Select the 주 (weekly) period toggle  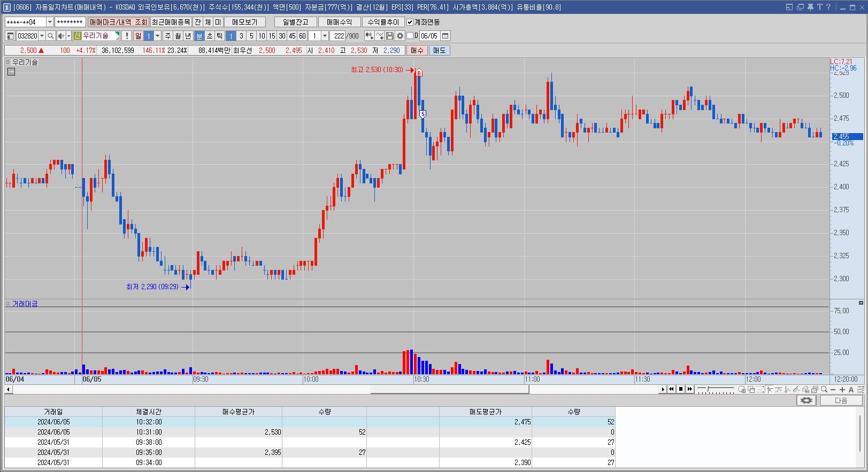tap(167, 36)
